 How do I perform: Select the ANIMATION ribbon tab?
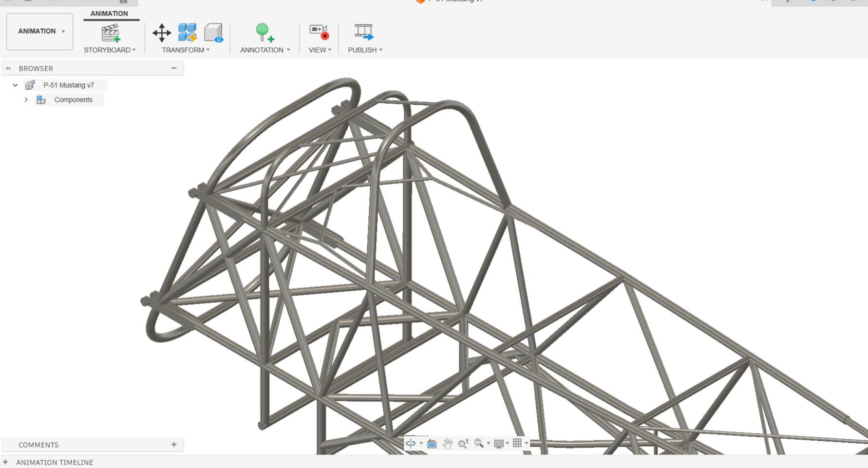(x=109, y=14)
